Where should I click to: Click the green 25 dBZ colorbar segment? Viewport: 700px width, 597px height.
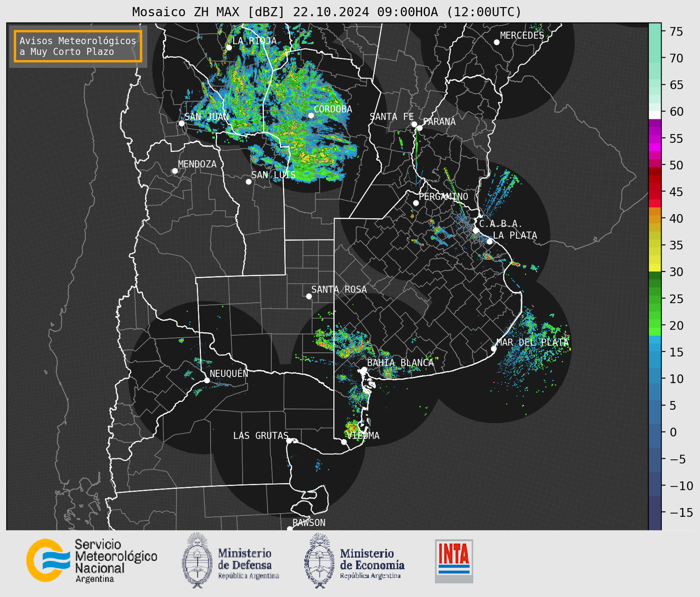(655, 299)
